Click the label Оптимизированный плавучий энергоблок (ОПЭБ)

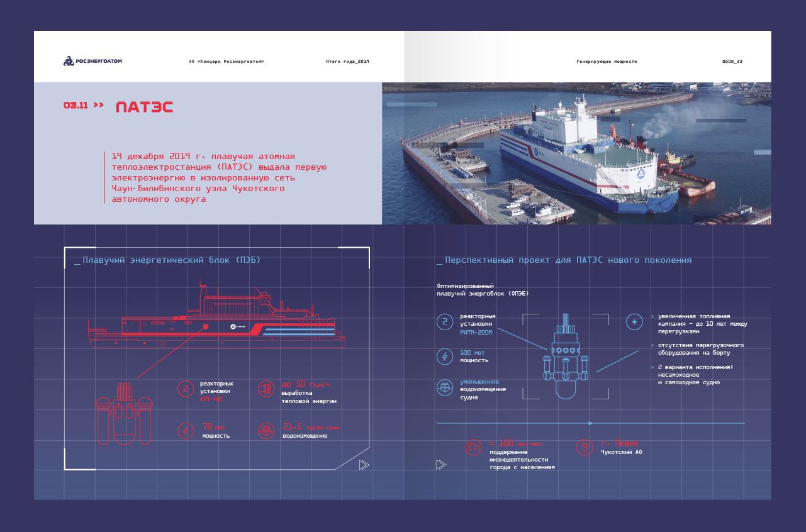coord(483,290)
